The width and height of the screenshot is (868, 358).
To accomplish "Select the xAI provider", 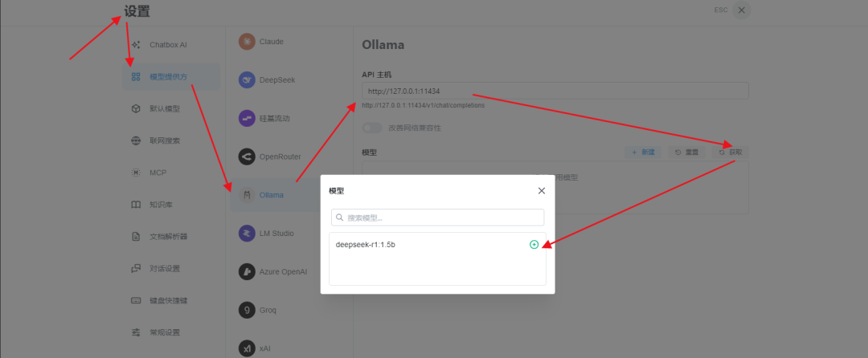I will pyautogui.click(x=289, y=348).
